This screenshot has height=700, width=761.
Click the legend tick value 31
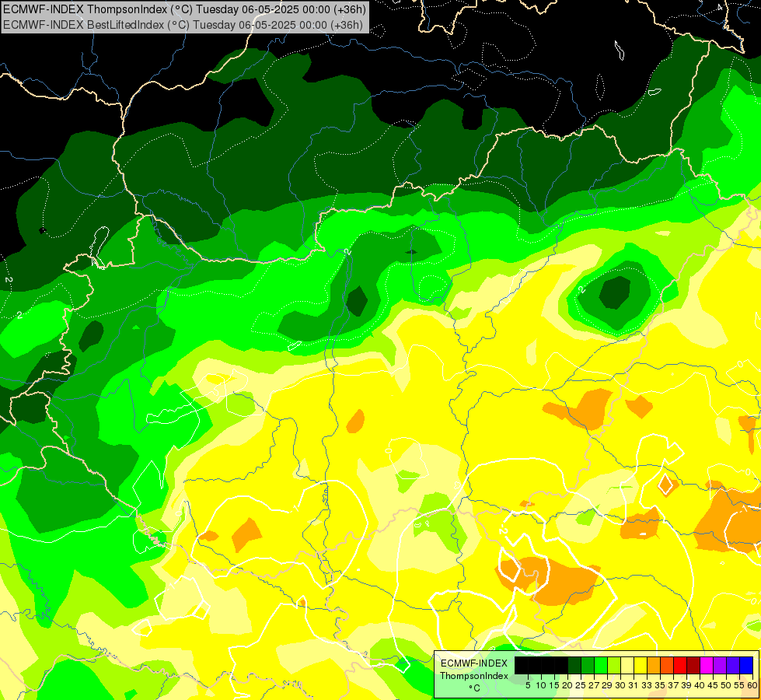[634, 685]
